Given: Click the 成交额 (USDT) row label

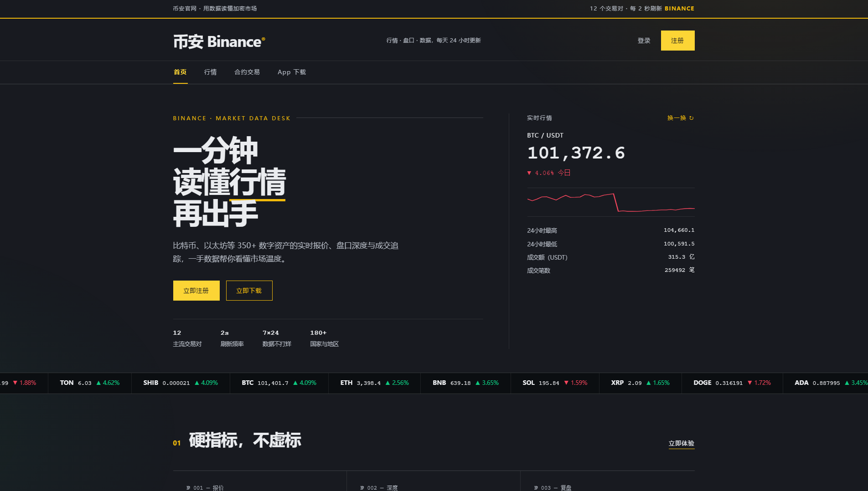Looking at the screenshot, I should pyautogui.click(x=547, y=257).
